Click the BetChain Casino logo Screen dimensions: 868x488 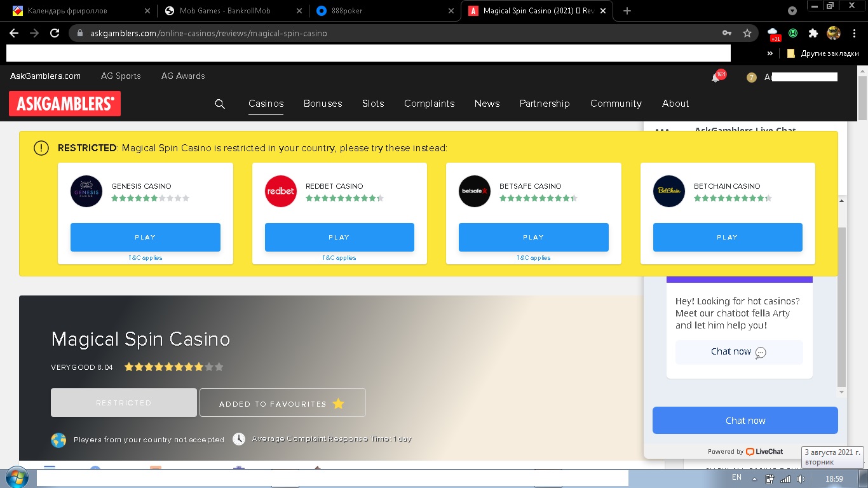click(x=669, y=191)
